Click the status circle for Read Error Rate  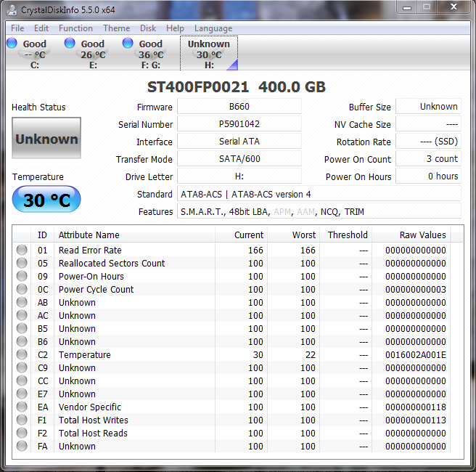pyautogui.click(x=22, y=251)
